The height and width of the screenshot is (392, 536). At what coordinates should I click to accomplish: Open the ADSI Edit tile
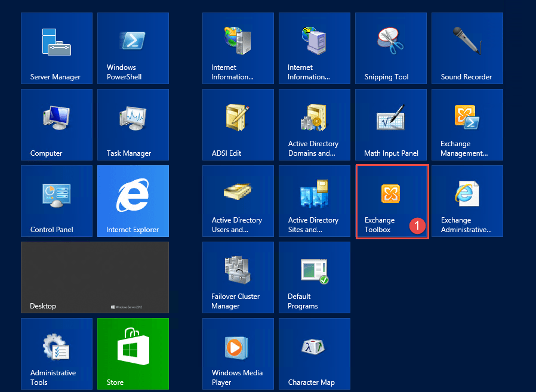coord(238,125)
